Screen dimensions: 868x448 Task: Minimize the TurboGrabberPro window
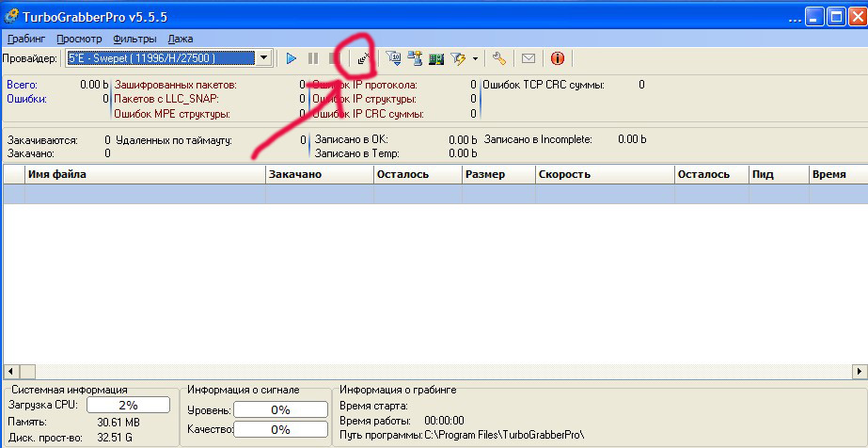[813, 17]
